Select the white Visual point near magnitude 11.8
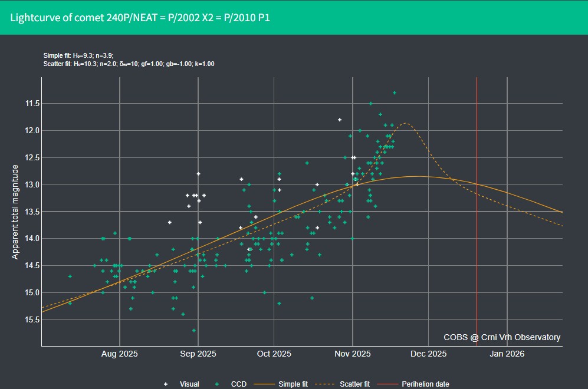The width and height of the screenshot is (588, 389). (340, 120)
